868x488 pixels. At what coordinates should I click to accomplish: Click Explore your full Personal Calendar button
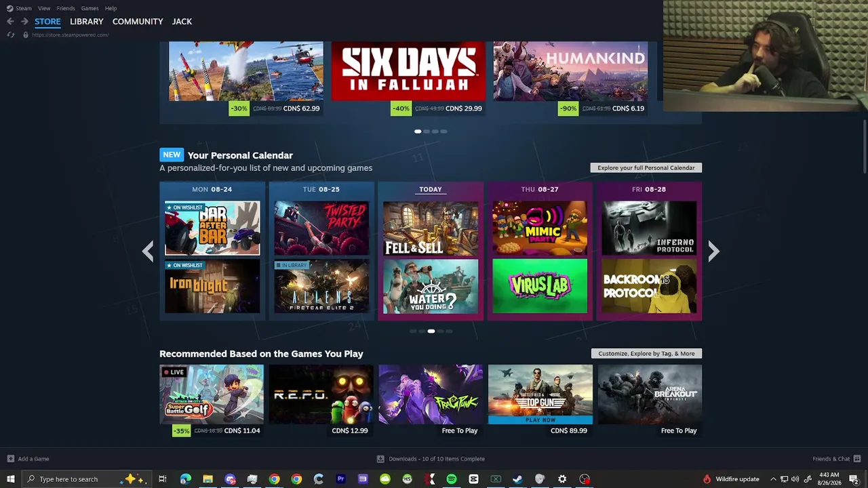(646, 168)
